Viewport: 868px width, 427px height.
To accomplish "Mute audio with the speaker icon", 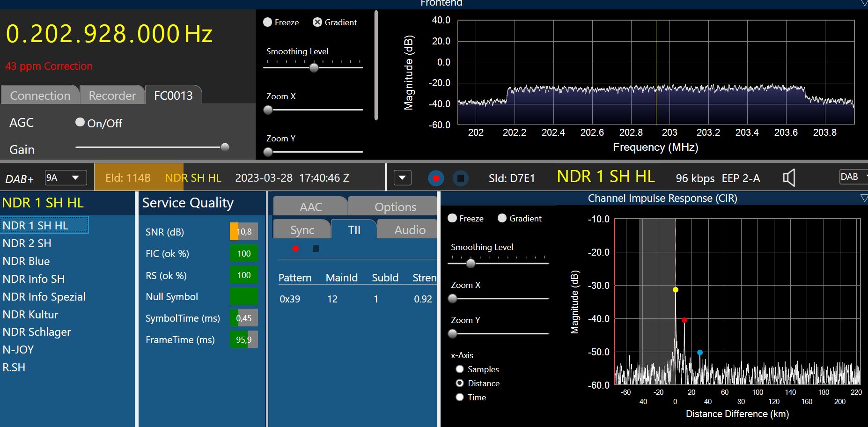I will (789, 178).
